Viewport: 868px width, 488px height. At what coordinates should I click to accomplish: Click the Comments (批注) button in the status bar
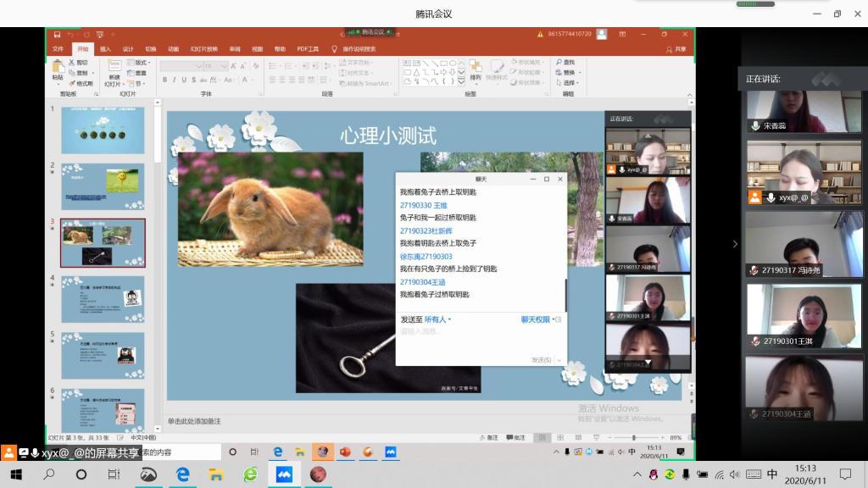coord(516,438)
